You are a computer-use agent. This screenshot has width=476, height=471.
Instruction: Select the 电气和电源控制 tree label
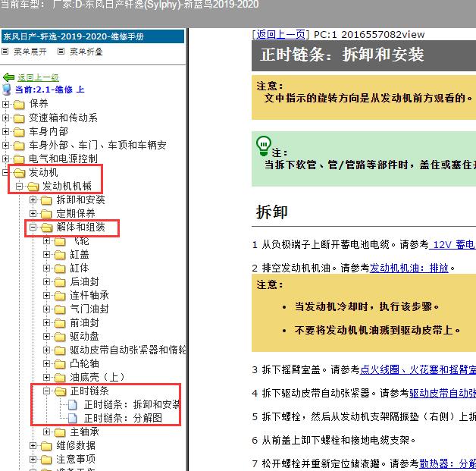pos(63,159)
